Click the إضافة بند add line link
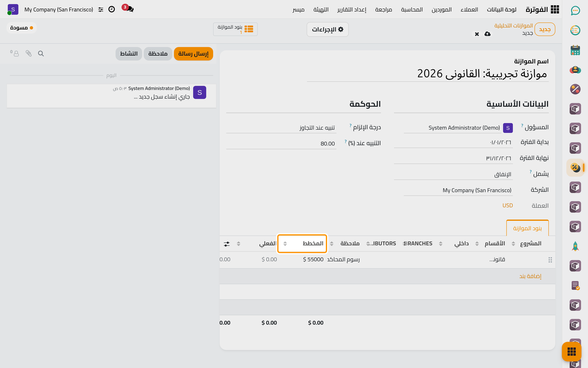Screen dimensions: 588x368 pos(530,276)
